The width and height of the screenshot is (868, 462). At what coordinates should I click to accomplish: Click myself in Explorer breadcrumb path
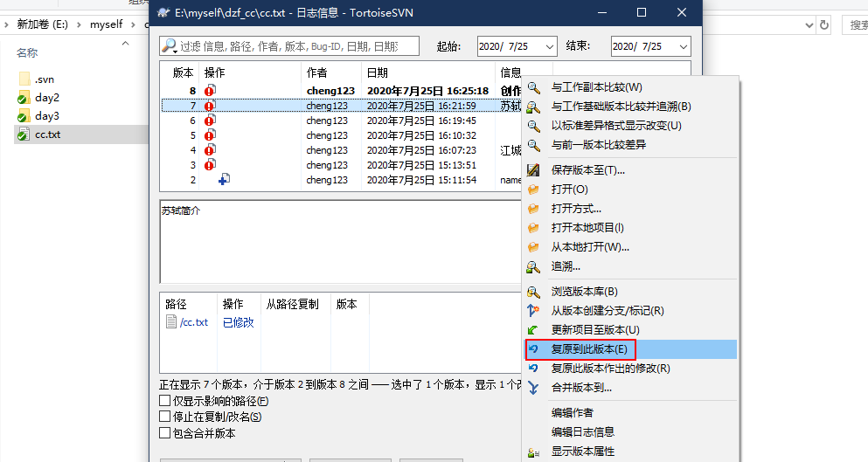pyautogui.click(x=107, y=24)
